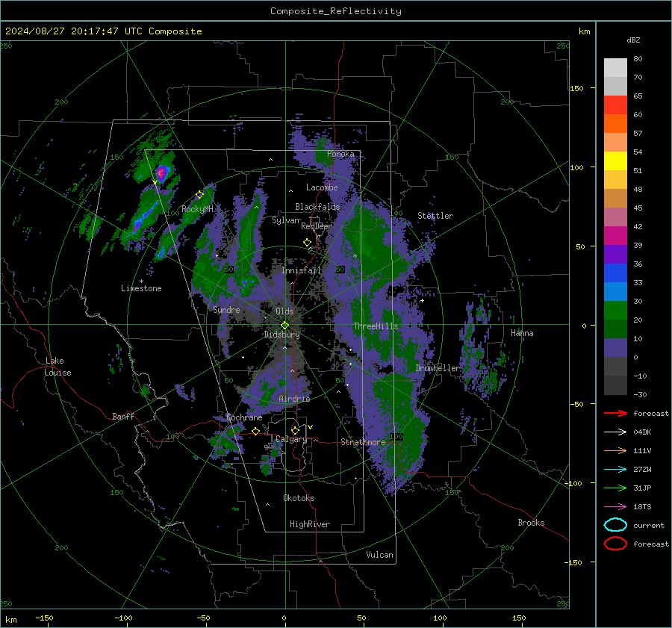Viewport: 672px width, 628px height.
Task: Select the slate-blue 0-10 dBZ swatch
Action: pyautogui.click(x=615, y=348)
